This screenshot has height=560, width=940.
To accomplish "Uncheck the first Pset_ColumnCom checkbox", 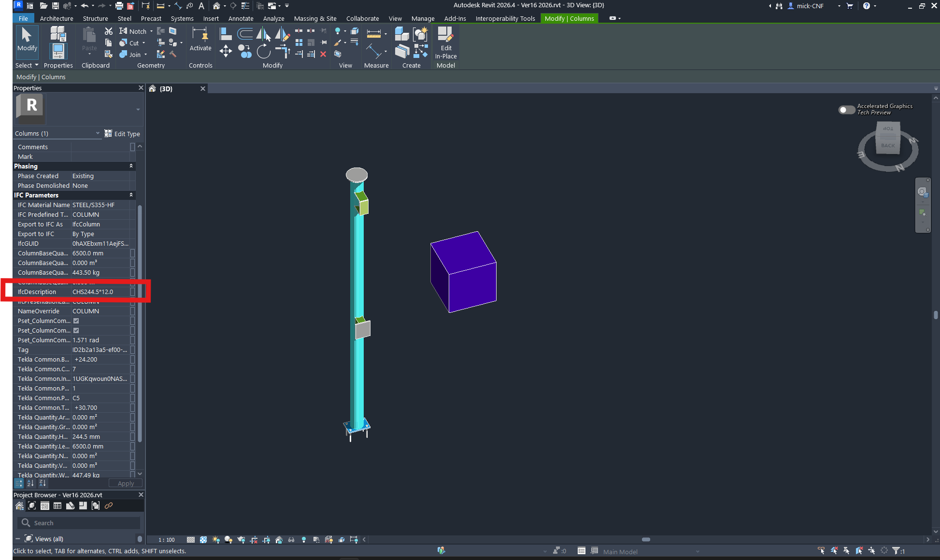I will tap(76, 321).
